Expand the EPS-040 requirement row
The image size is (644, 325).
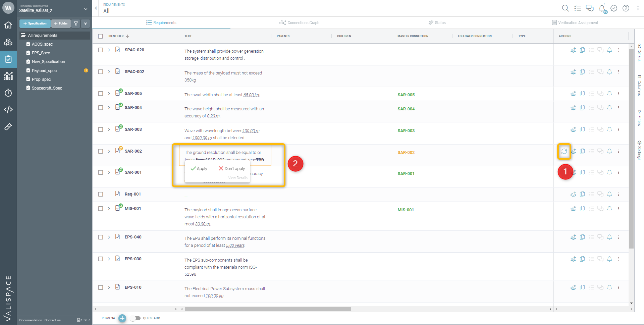(x=109, y=237)
